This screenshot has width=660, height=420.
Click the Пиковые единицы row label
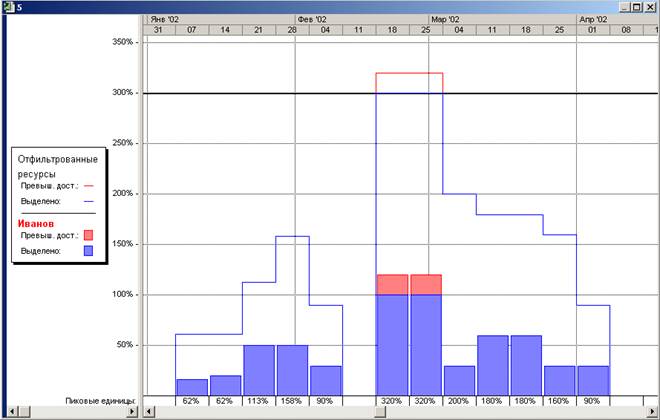pyautogui.click(x=100, y=401)
